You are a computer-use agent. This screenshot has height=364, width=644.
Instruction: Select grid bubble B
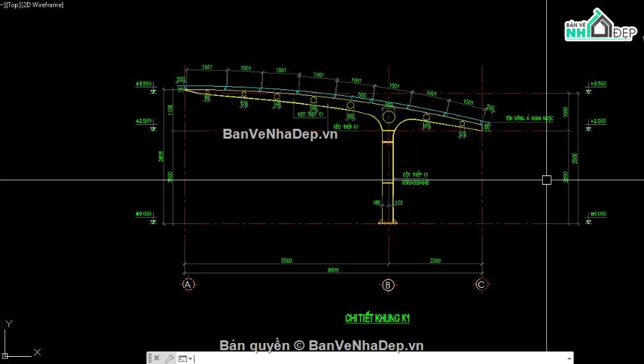click(389, 284)
